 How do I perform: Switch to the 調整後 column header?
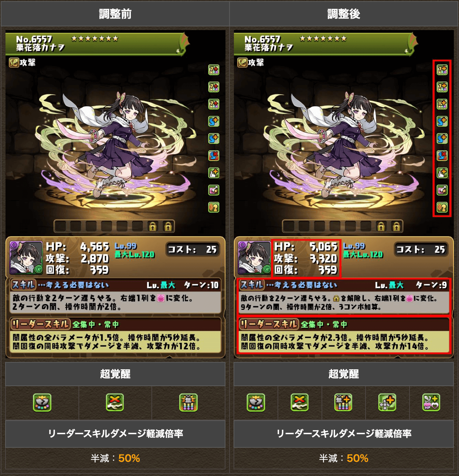pos(344,14)
